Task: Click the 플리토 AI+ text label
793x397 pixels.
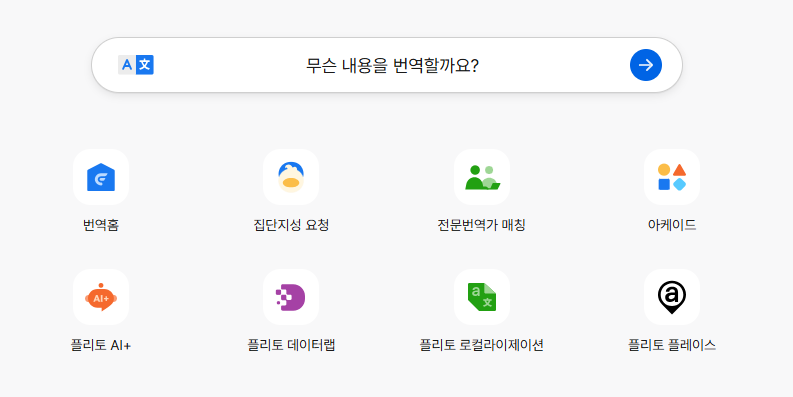Action: coord(101,345)
